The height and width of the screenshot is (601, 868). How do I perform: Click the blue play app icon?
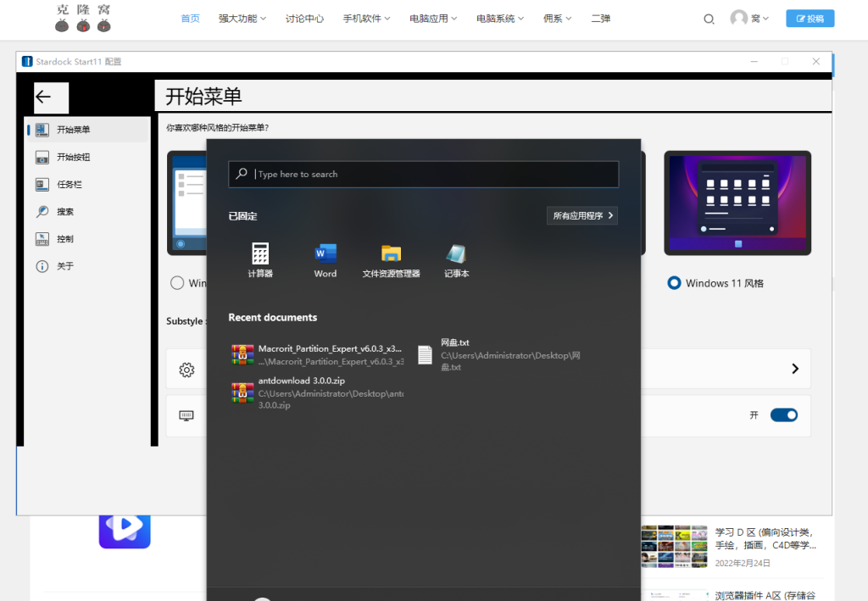coord(125,531)
